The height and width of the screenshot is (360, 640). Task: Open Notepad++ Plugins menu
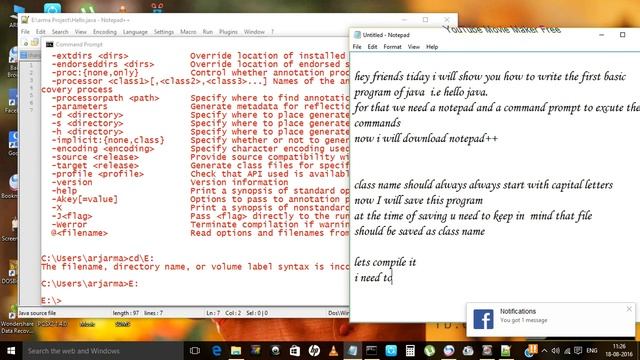(x=228, y=32)
